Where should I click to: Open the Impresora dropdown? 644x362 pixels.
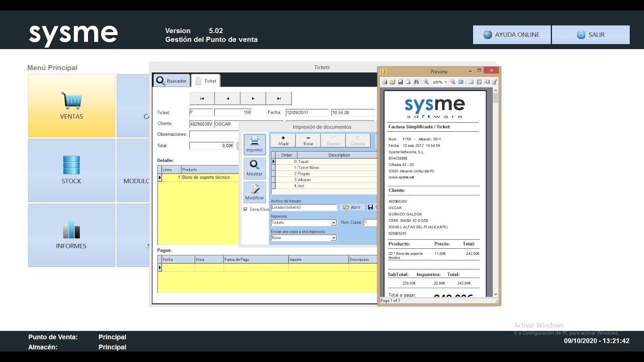coord(334,223)
